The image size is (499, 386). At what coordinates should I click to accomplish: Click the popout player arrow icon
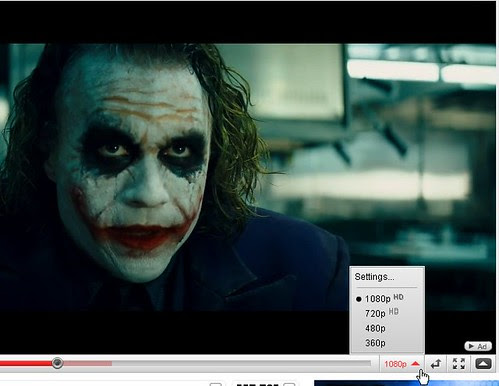[x=436, y=364]
